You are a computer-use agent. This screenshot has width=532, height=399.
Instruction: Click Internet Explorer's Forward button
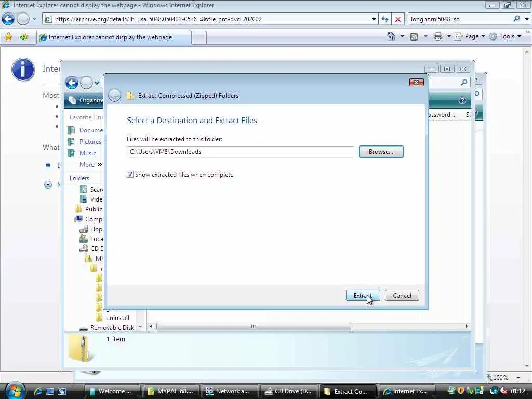(23, 19)
